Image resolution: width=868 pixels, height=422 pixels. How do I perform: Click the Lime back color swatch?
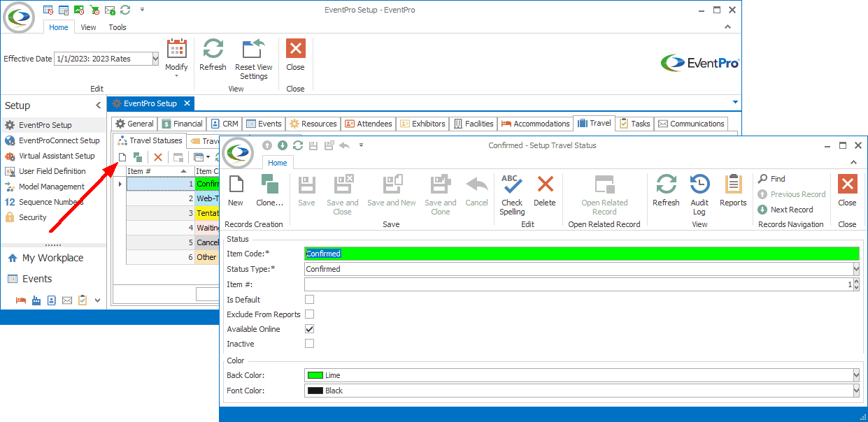point(315,376)
